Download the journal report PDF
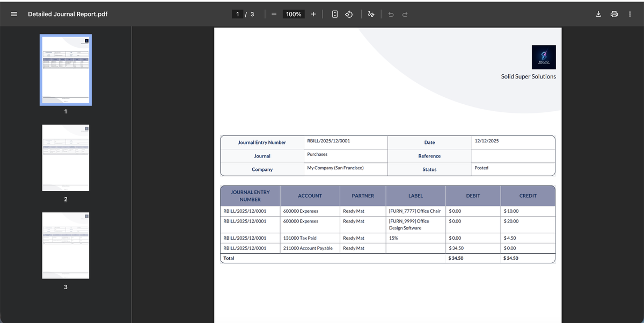The height and width of the screenshot is (323, 644). tap(598, 14)
